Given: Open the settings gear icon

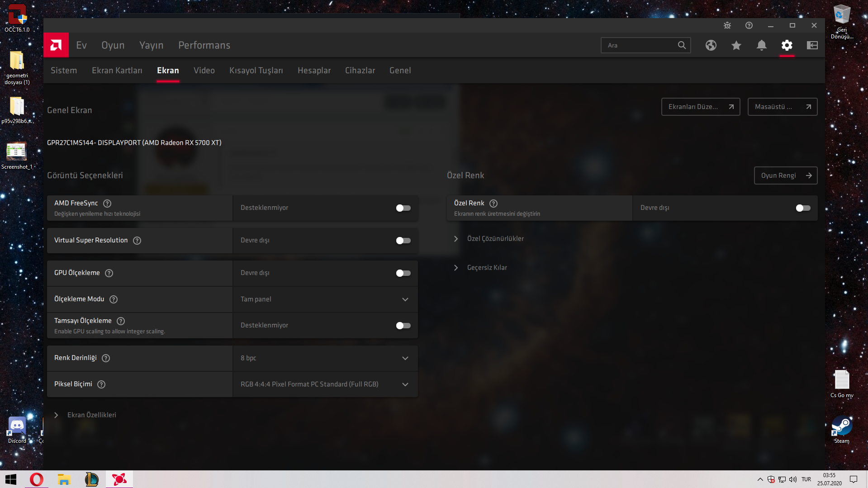Looking at the screenshot, I should tap(787, 45).
